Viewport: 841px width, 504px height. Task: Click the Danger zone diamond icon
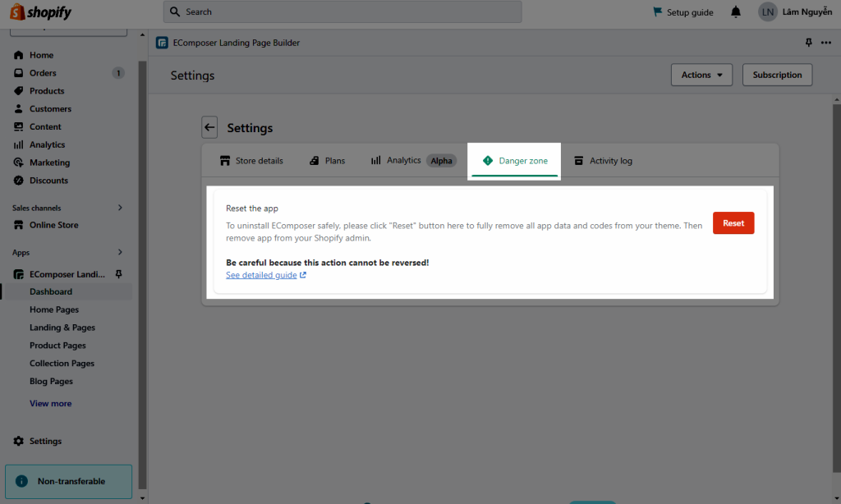(488, 160)
